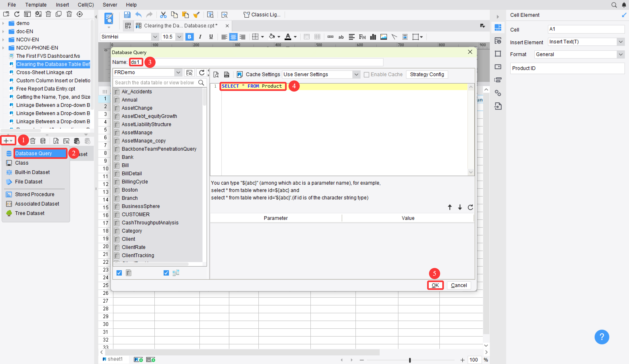Uncheck the table view checkbox below the list
The height and width of the screenshot is (364, 629).
[119, 273]
